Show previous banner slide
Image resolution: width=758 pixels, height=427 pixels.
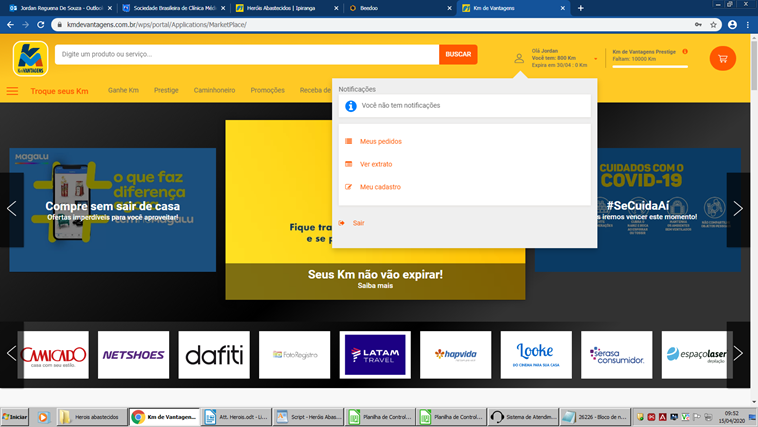pyautogui.click(x=12, y=209)
